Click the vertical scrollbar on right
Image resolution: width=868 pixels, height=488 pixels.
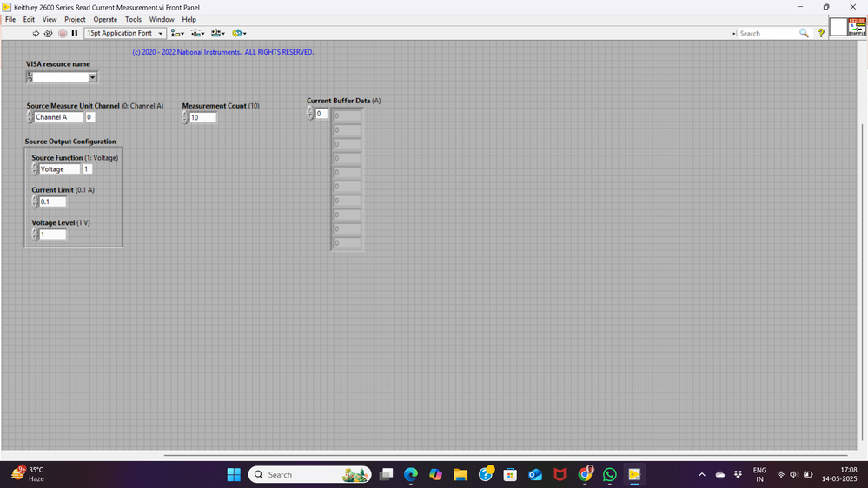click(x=862, y=282)
